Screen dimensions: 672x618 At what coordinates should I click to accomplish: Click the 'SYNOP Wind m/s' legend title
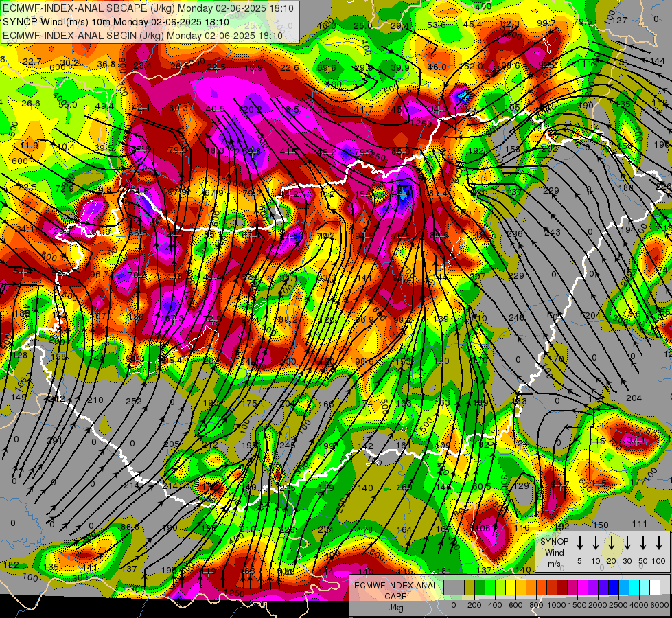tap(554, 553)
